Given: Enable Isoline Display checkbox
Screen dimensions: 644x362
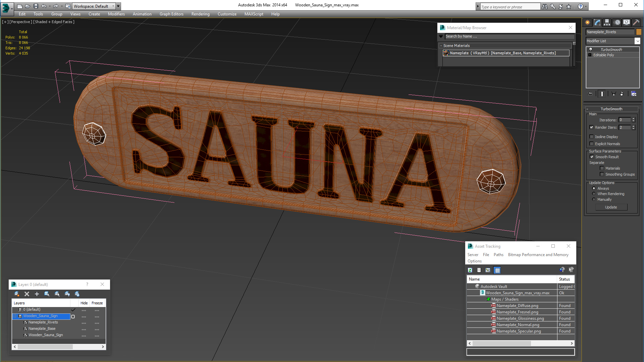Looking at the screenshot, I should tap(592, 137).
